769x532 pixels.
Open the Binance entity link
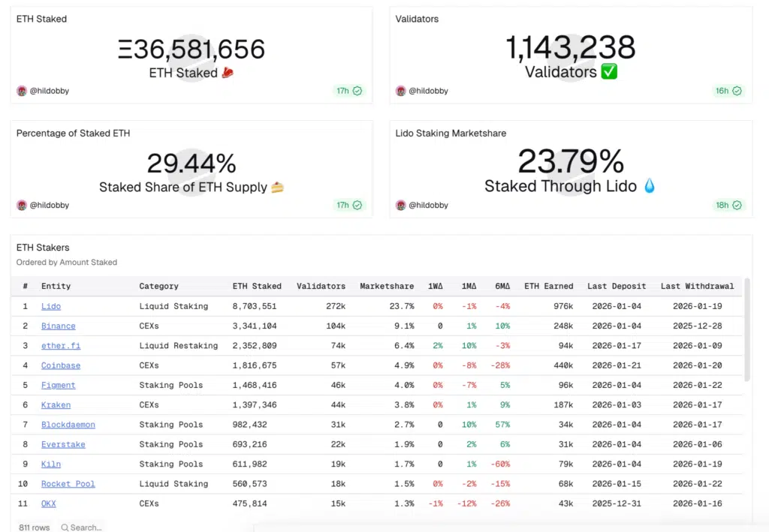tap(58, 326)
